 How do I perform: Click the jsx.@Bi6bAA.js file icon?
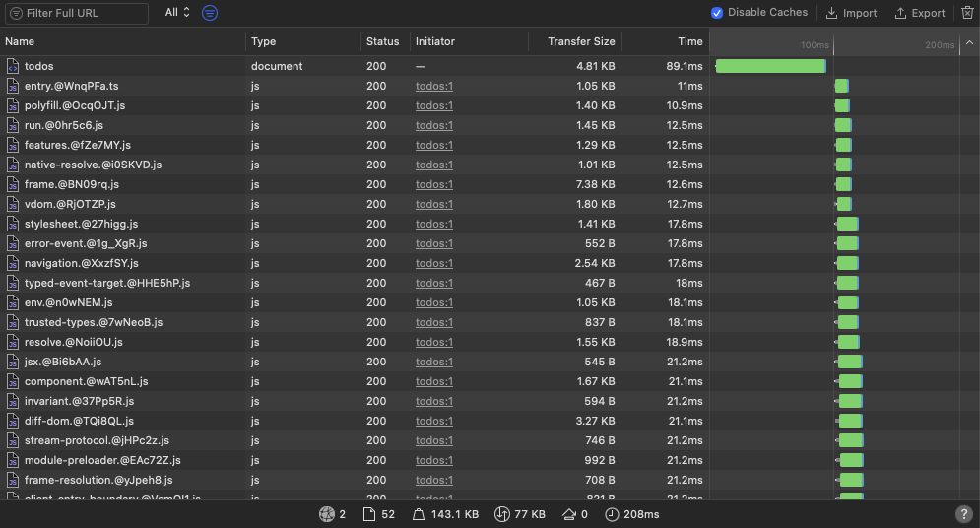tap(13, 362)
